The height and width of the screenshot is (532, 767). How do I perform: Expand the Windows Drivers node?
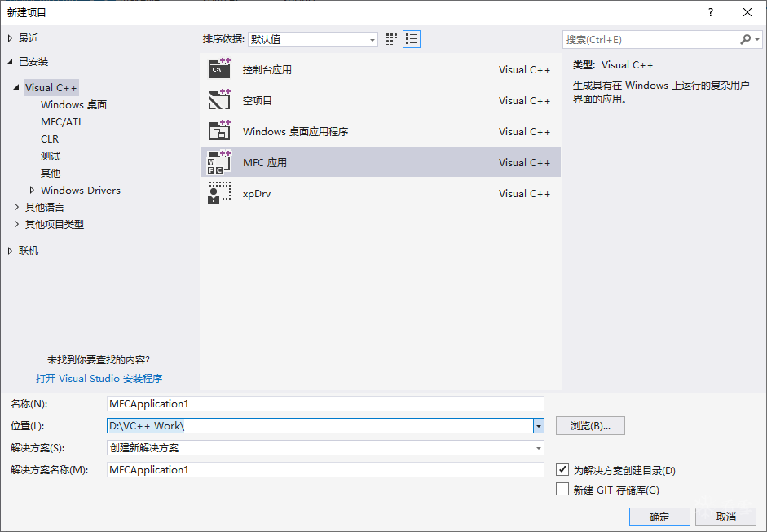[33, 190]
